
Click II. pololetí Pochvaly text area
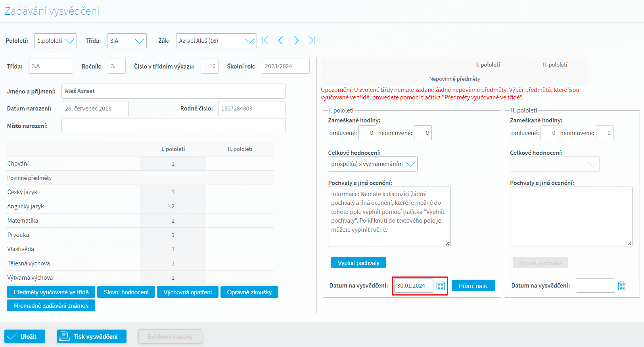click(x=571, y=216)
